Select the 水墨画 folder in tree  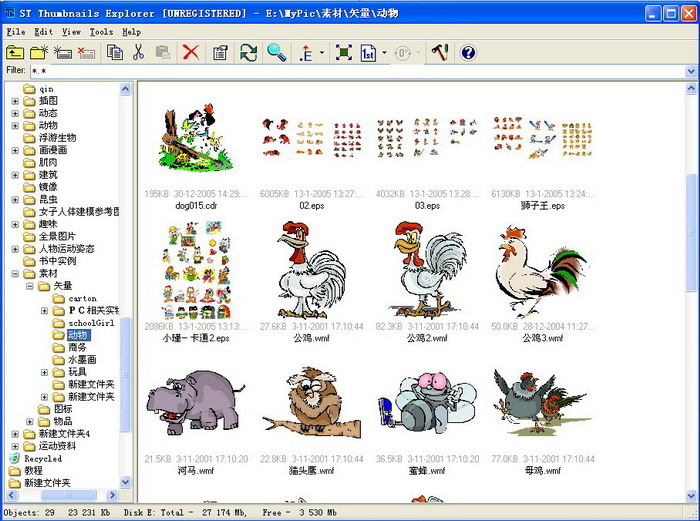coord(82,360)
